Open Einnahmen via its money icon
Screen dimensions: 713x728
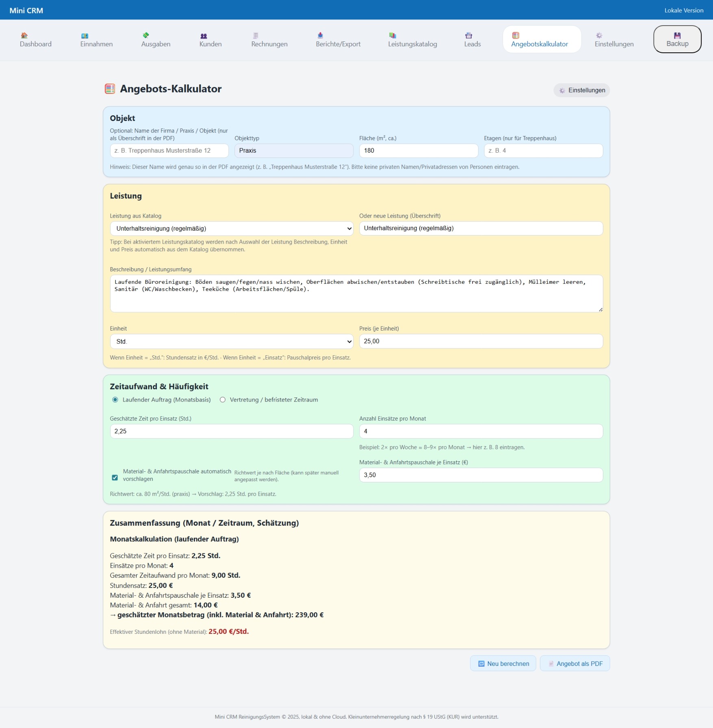[x=85, y=35]
